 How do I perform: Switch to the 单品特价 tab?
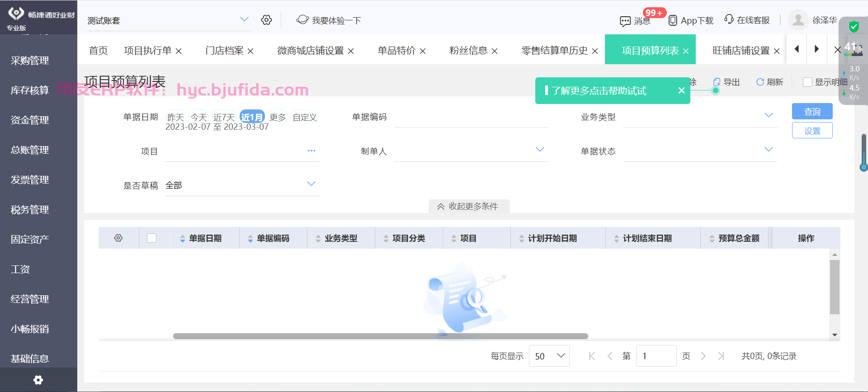[x=397, y=51]
